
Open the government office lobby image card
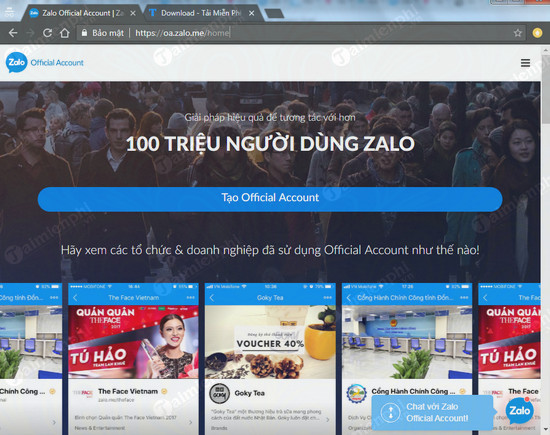click(407, 342)
